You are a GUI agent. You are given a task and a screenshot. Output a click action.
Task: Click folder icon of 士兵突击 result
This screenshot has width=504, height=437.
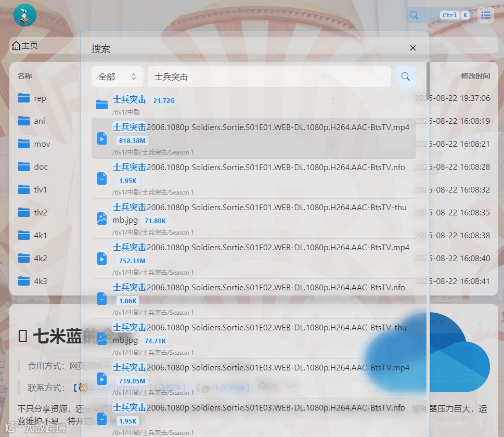(102, 105)
